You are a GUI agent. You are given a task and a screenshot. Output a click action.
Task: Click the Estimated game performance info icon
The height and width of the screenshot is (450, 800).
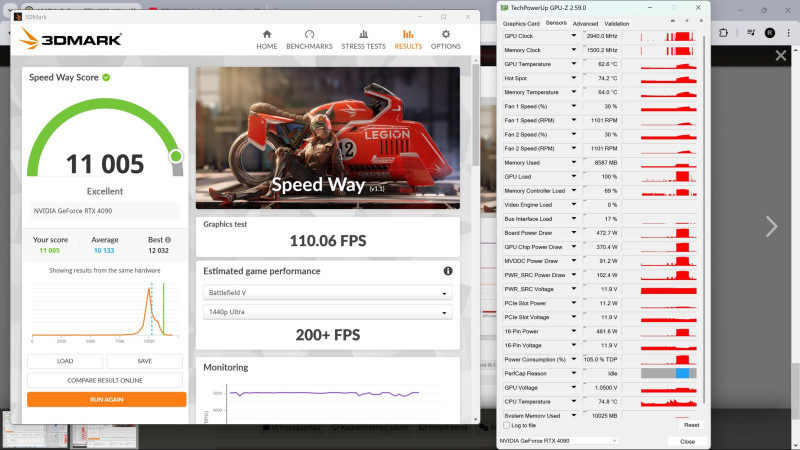448,271
